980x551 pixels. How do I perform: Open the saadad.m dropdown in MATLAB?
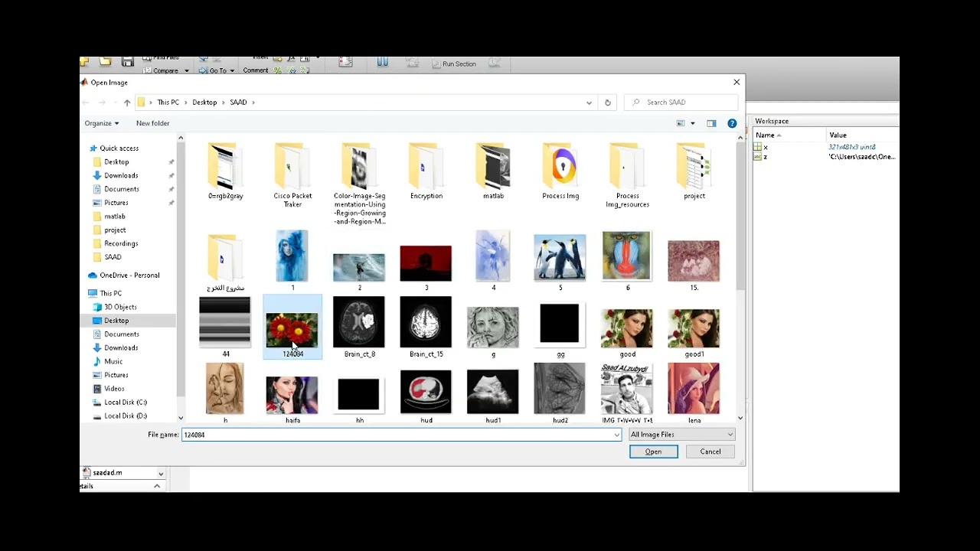click(x=161, y=474)
